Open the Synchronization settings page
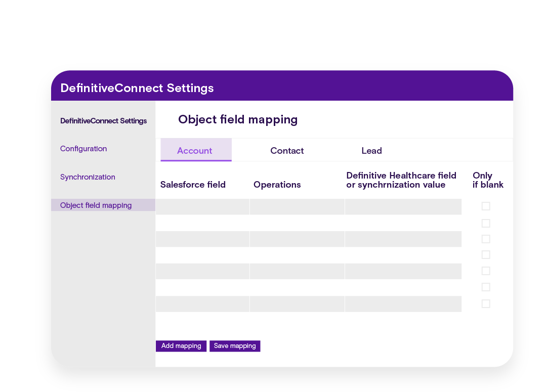547x392 pixels. pos(88,177)
